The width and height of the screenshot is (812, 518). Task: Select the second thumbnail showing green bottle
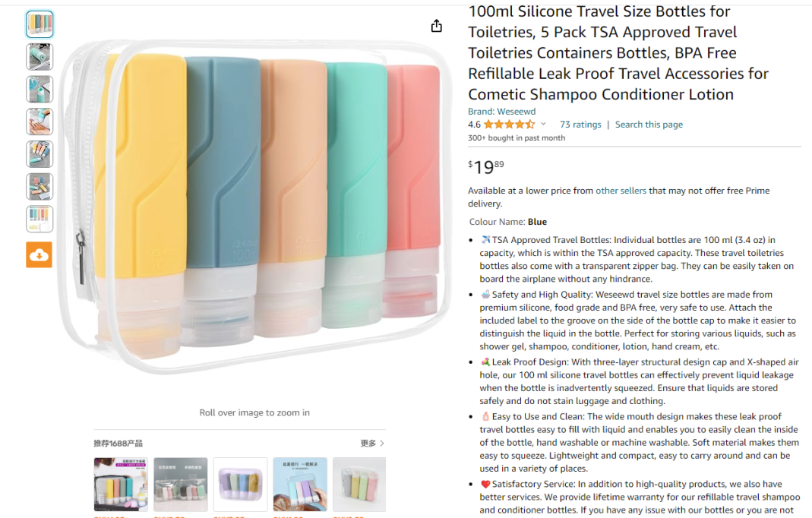coord(39,57)
